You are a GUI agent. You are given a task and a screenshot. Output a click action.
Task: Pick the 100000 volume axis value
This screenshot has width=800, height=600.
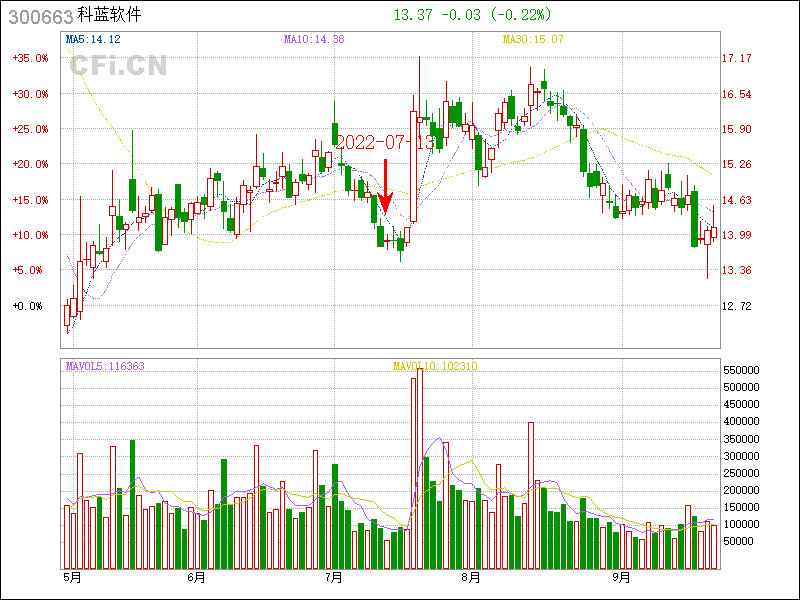pyautogui.click(x=741, y=524)
